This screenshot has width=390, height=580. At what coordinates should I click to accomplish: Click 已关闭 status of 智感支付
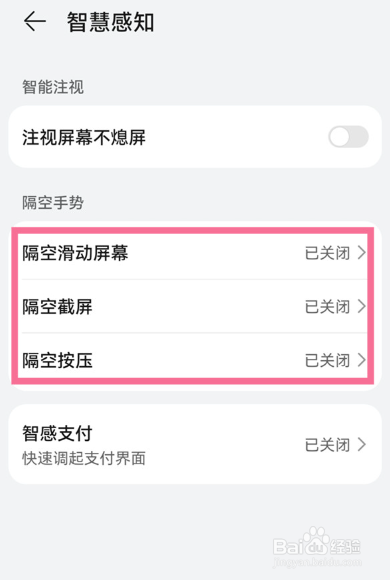point(327,445)
